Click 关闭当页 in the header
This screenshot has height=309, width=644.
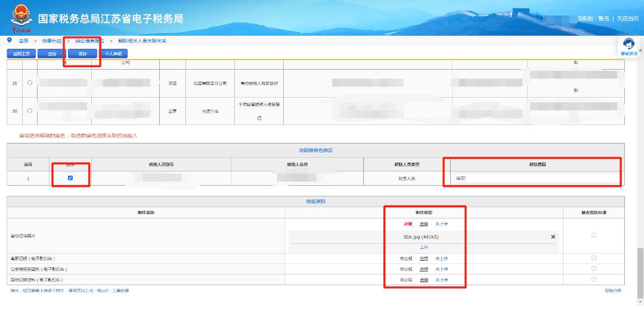coord(628,18)
